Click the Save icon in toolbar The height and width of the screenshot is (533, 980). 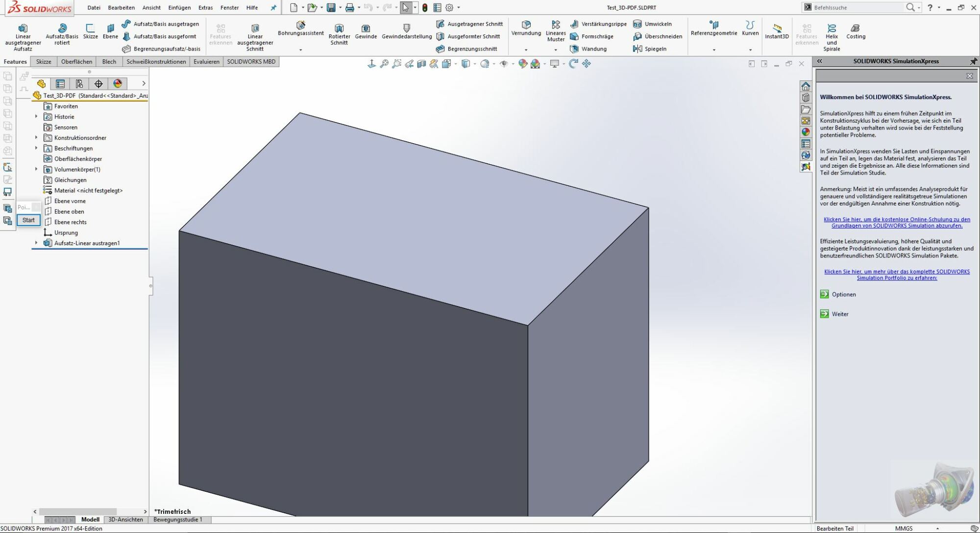coord(331,7)
